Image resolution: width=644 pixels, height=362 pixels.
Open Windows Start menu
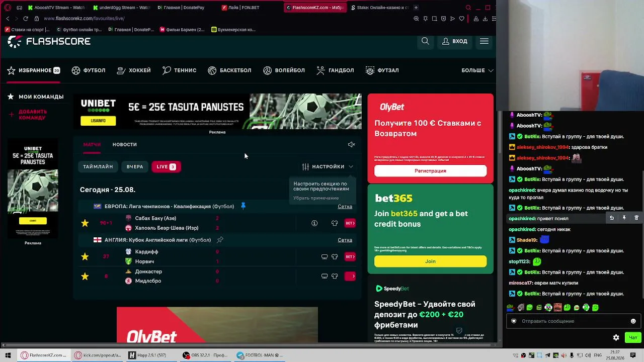coord(8,355)
